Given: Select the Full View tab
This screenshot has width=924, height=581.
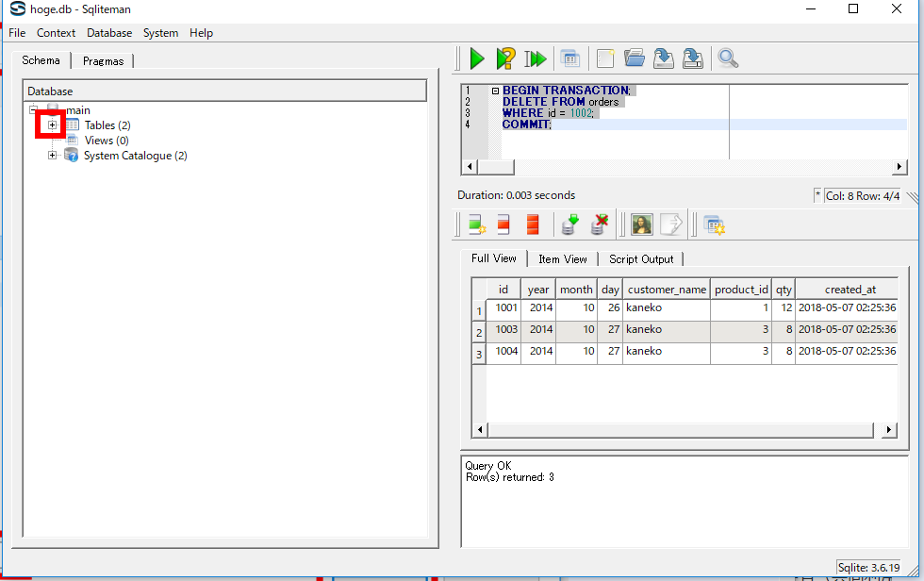Looking at the screenshot, I should (494, 258).
